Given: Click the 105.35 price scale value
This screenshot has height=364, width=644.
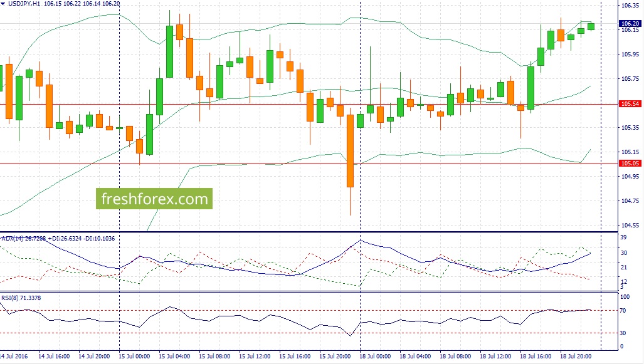Looking at the screenshot, I should click(630, 128).
